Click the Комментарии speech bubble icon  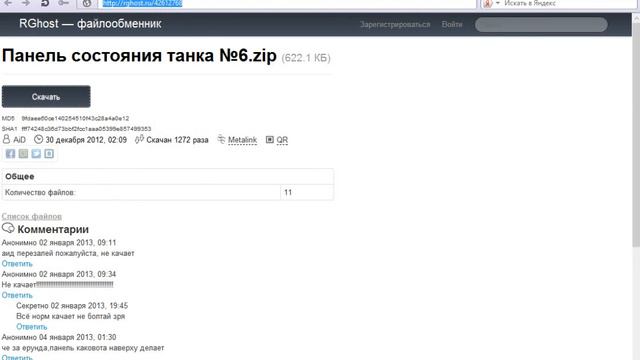(8, 228)
